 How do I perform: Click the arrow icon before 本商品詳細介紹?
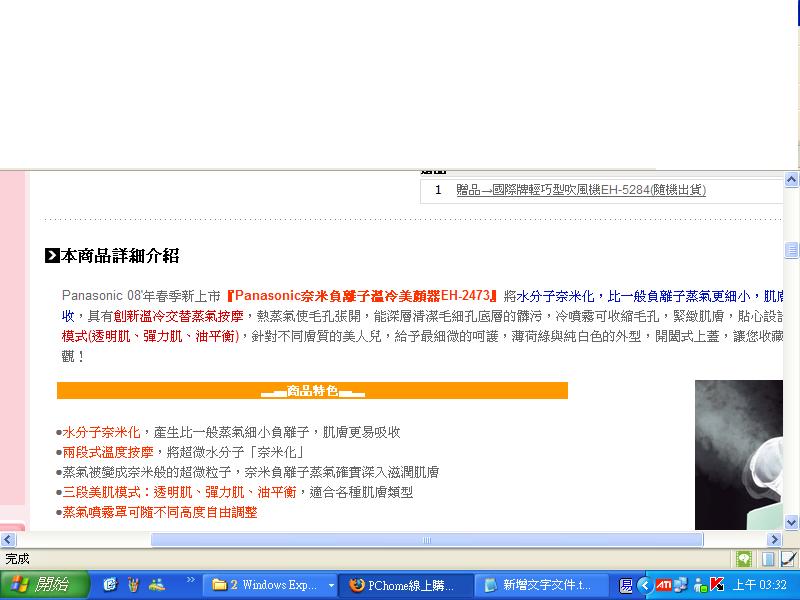tap(52, 255)
